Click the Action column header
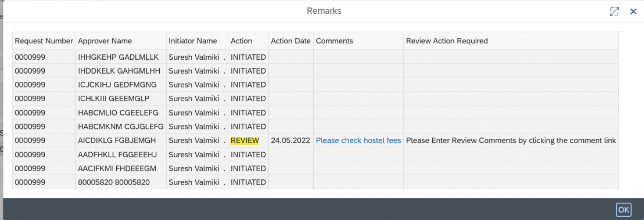The height and width of the screenshot is (220, 644). [x=241, y=41]
